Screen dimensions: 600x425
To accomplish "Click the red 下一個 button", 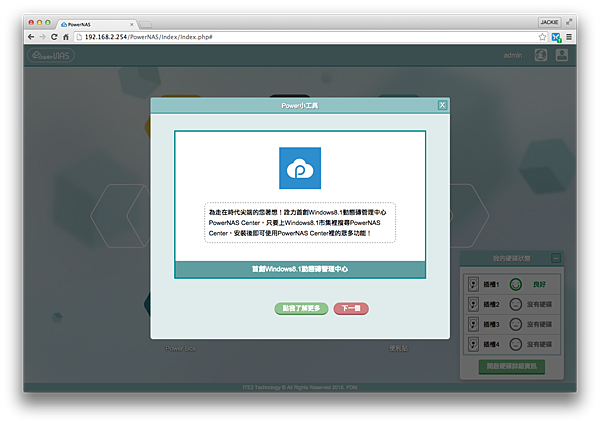I will pyautogui.click(x=351, y=308).
